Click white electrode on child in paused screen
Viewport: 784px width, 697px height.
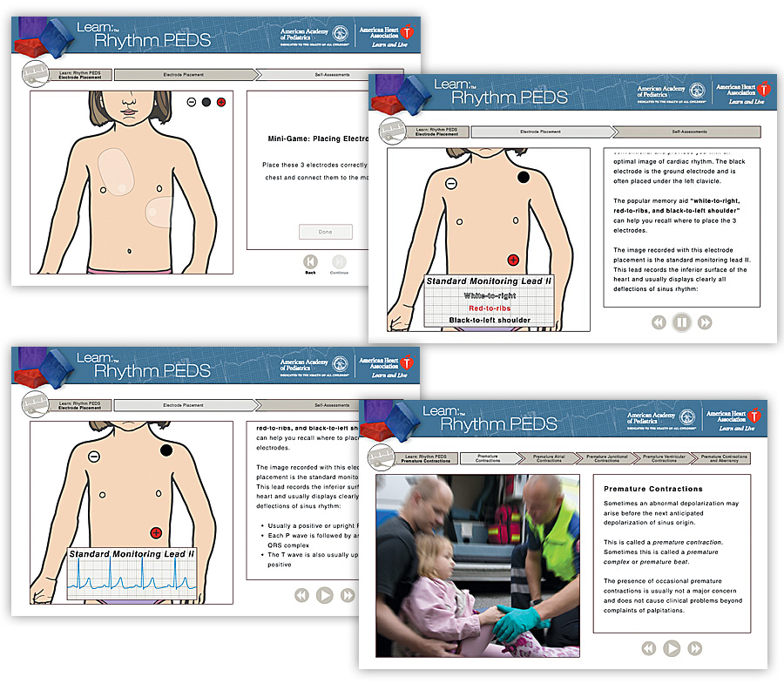tap(451, 184)
